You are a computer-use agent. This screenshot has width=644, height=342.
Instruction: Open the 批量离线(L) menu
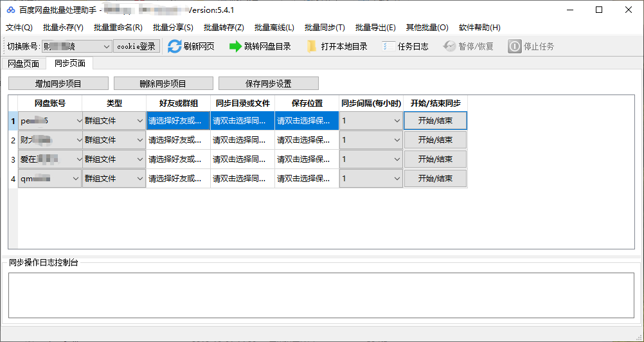point(274,28)
